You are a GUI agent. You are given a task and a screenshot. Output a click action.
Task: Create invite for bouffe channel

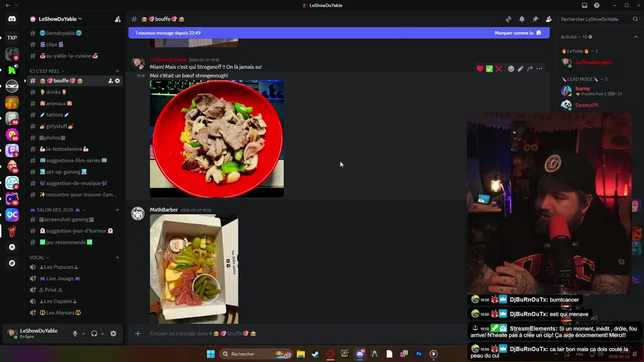(110, 81)
